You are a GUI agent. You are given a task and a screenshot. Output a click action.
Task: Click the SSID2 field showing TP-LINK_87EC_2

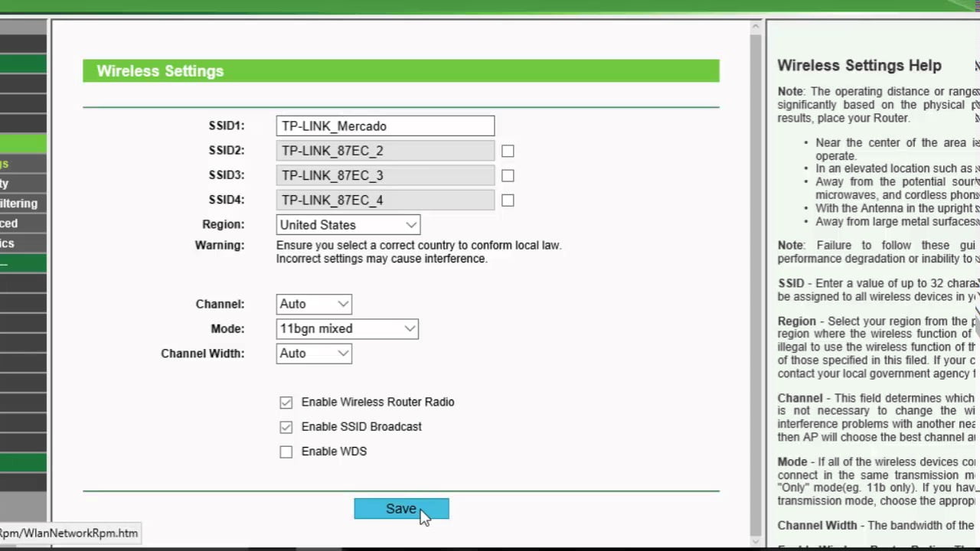point(385,151)
